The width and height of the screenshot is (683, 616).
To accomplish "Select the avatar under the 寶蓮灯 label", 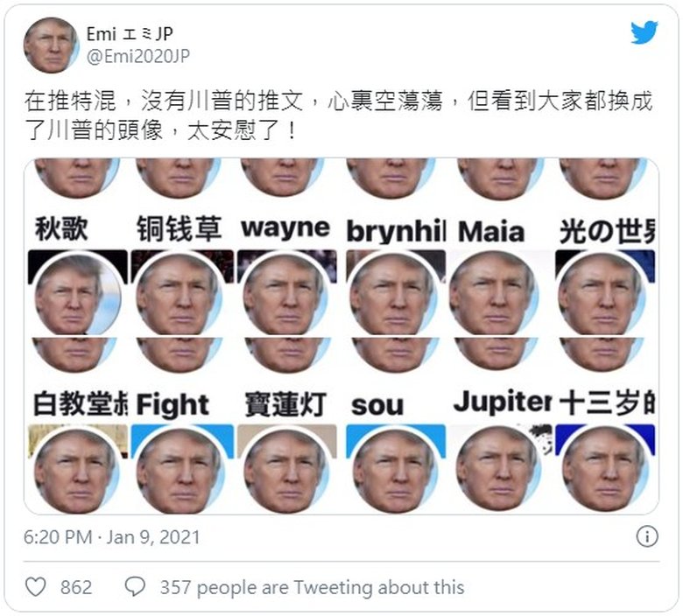I will [x=286, y=469].
